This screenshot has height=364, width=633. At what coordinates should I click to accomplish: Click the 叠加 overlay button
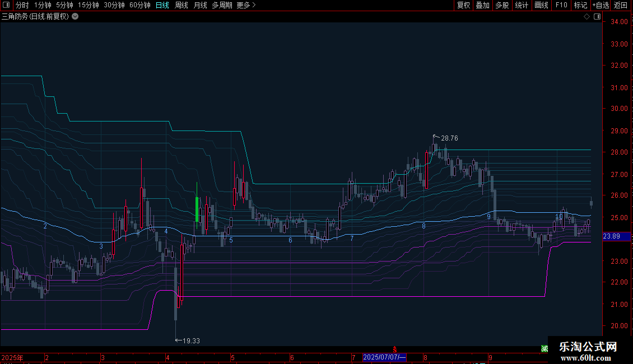pos(482,5)
